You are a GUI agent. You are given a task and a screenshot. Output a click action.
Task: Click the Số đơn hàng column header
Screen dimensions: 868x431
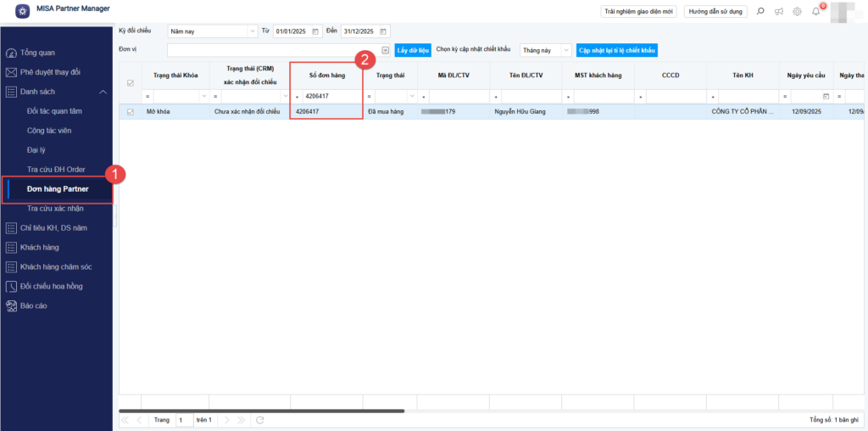[x=326, y=76]
